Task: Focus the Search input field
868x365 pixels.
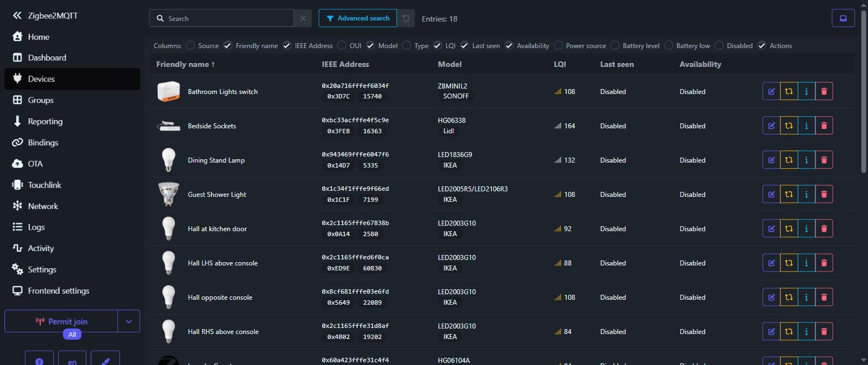Action: [221, 18]
